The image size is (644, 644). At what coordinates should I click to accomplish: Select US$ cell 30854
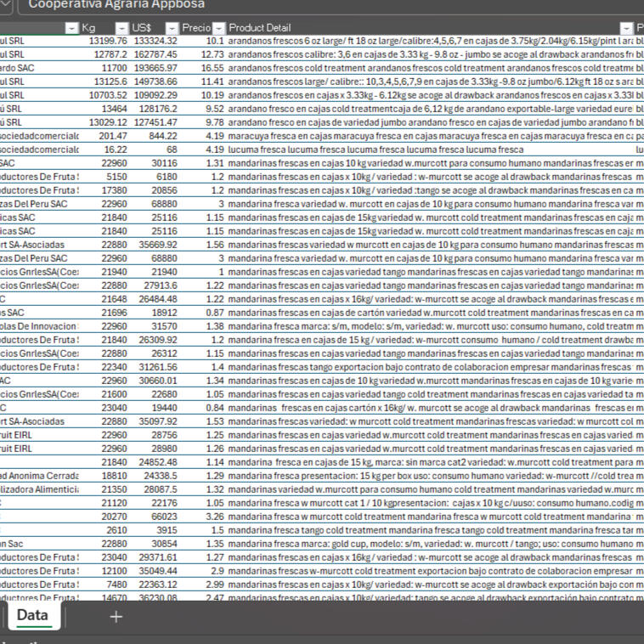pyautogui.click(x=154, y=544)
